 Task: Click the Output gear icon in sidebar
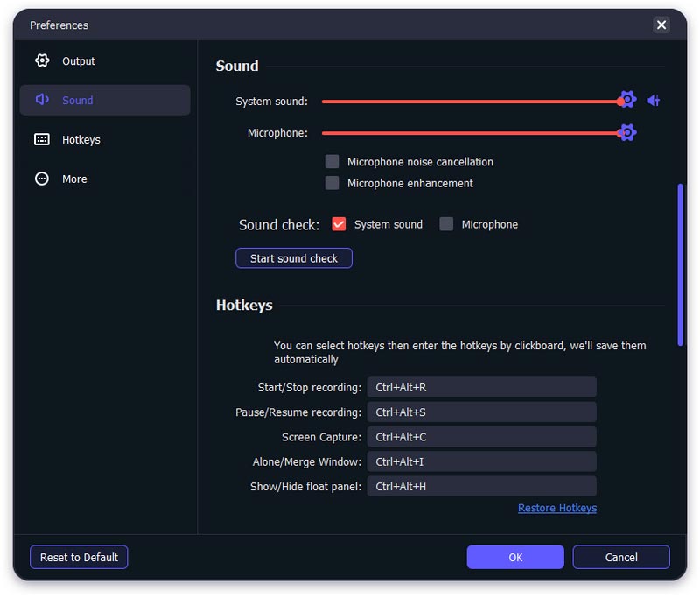pos(42,61)
